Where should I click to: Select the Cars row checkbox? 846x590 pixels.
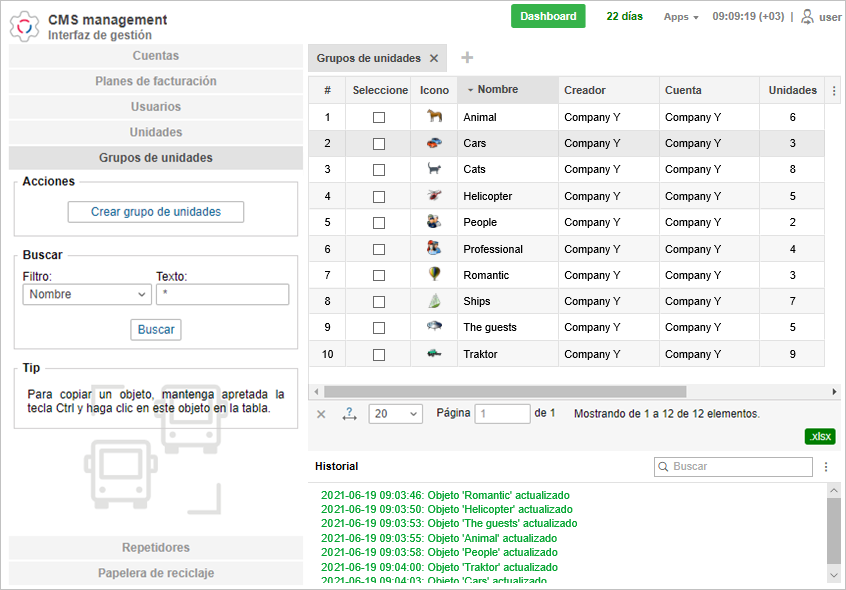pos(379,144)
